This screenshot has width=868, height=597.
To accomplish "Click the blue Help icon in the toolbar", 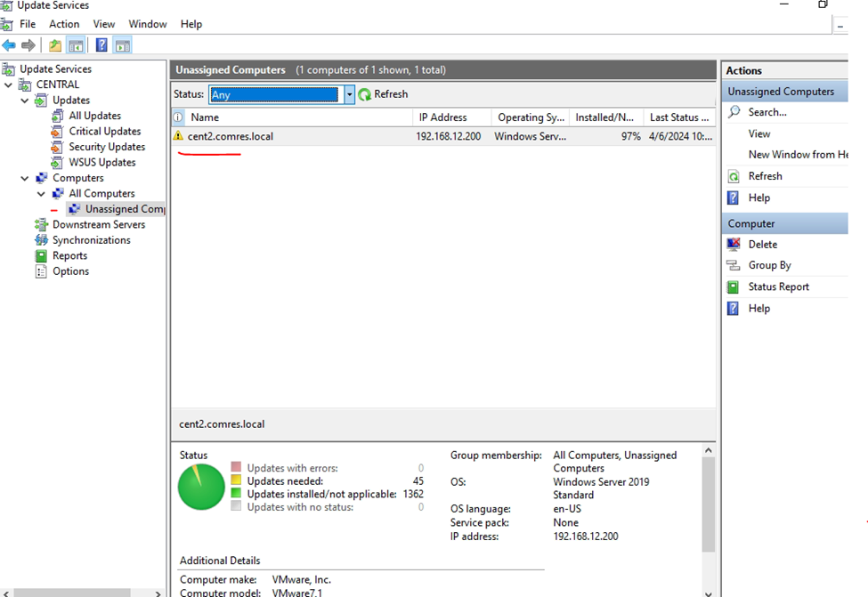I will click(x=101, y=45).
